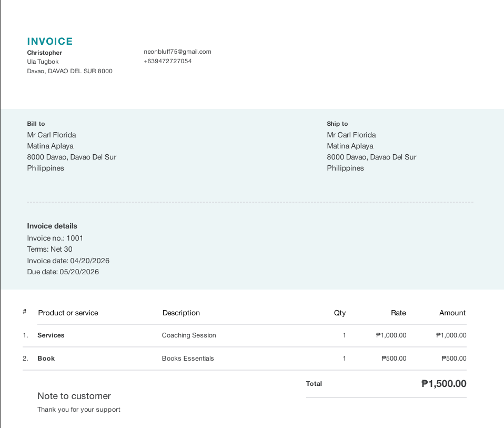Click Mr Carl Florida under Bill to
This screenshot has width=504, height=428.
pyautogui.click(x=52, y=135)
